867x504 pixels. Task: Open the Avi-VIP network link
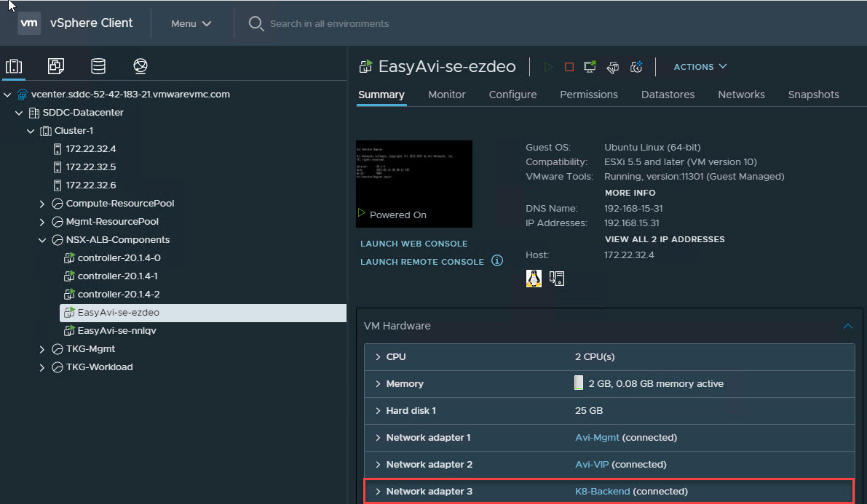coord(592,465)
